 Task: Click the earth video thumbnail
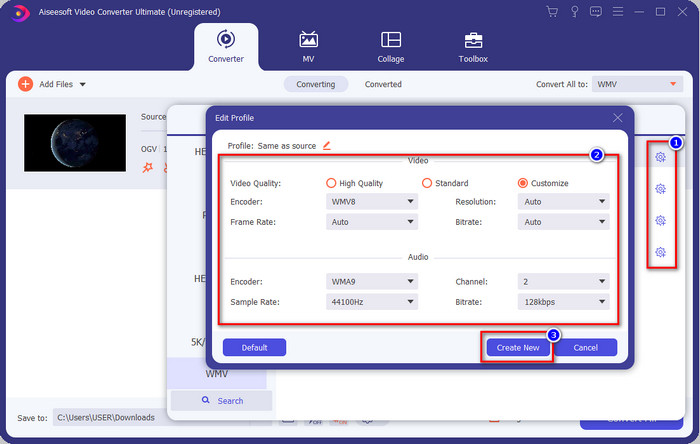click(75, 143)
